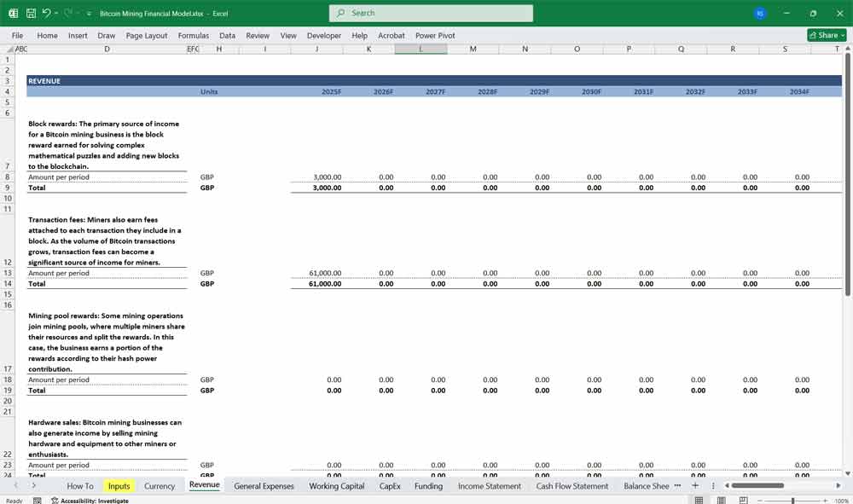
Task: Open the View ribbon tab
Action: click(x=288, y=35)
